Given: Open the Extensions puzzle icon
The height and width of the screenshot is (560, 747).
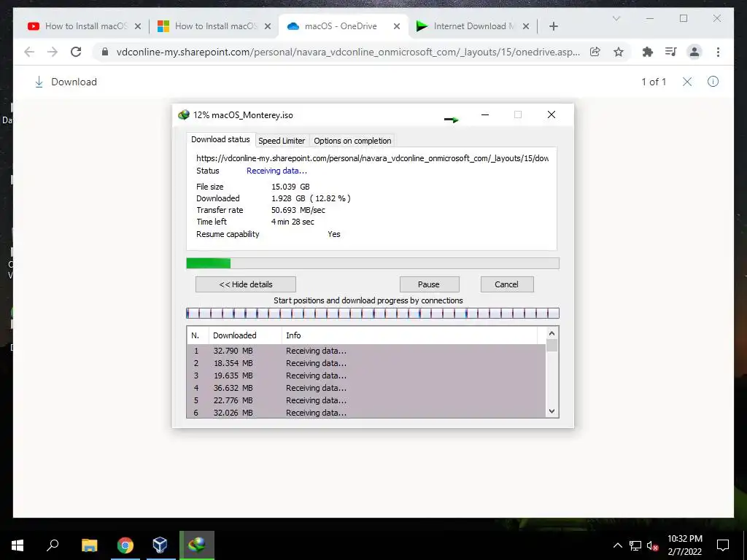Looking at the screenshot, I should pyautogui.click(x=648, y=52).
